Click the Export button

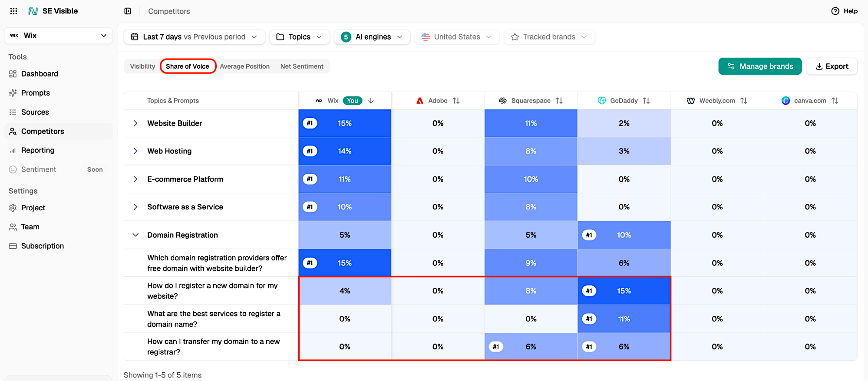click(832, 66)
